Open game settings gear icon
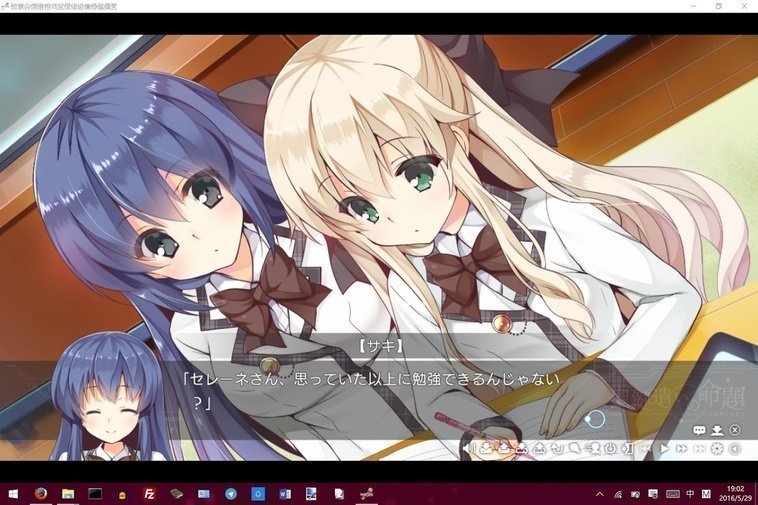The image size is (758, 505). point(717,448)
